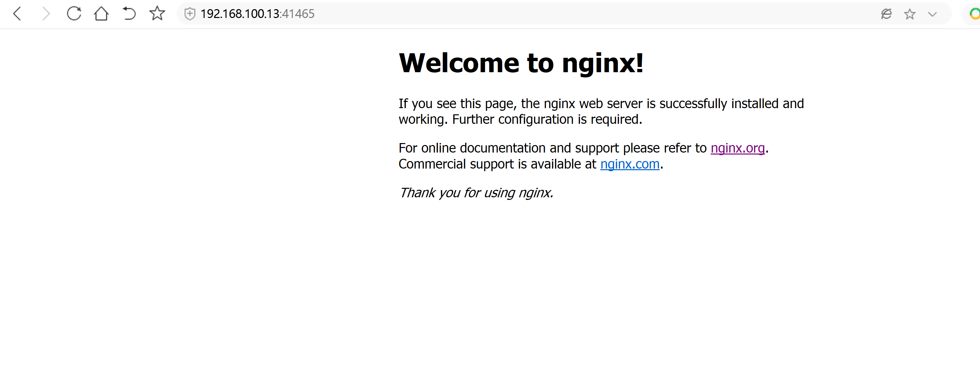The image size is (980, 391).
Task: Go back to the previous page
Action: click(17, 14)
